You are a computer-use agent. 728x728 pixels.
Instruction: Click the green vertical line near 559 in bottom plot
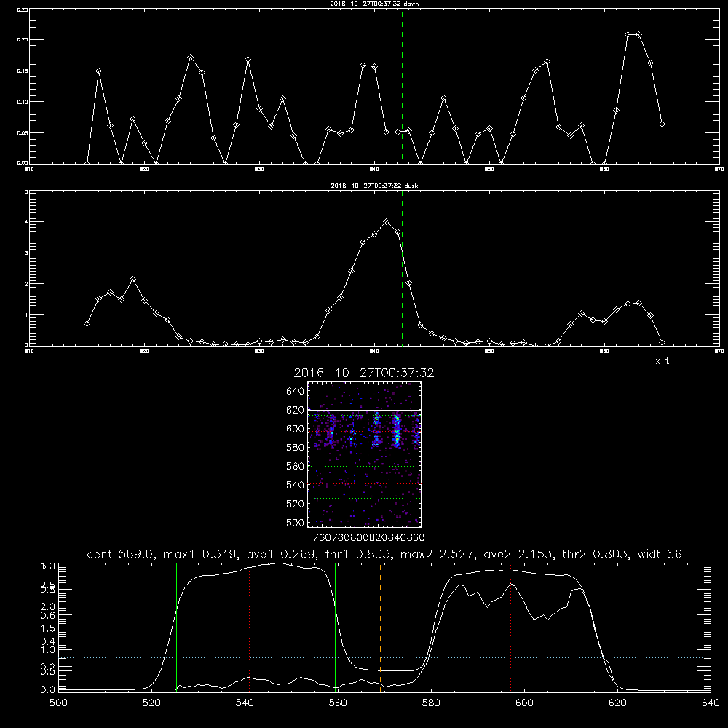(x=335, y=627)
